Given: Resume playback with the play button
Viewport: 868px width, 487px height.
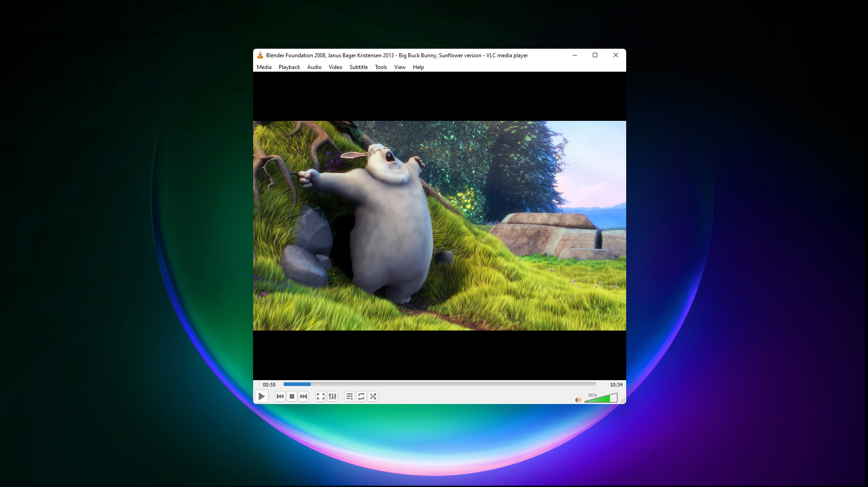Looking at the screenshot, I should click(x=261, y=396).
